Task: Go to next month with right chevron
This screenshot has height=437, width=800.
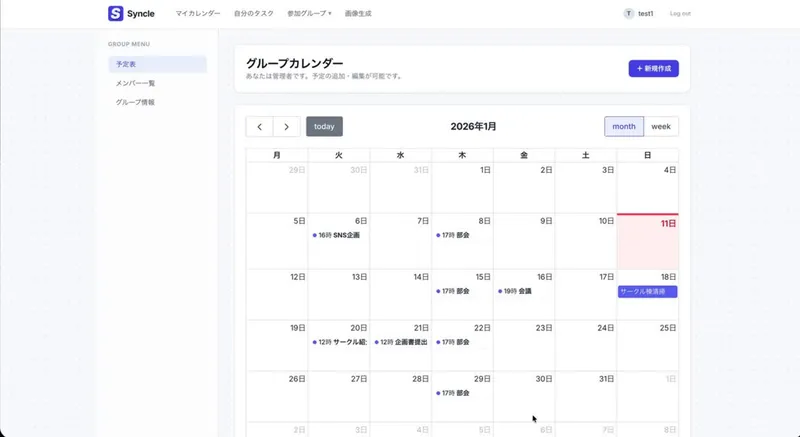Action: (286, 126)
